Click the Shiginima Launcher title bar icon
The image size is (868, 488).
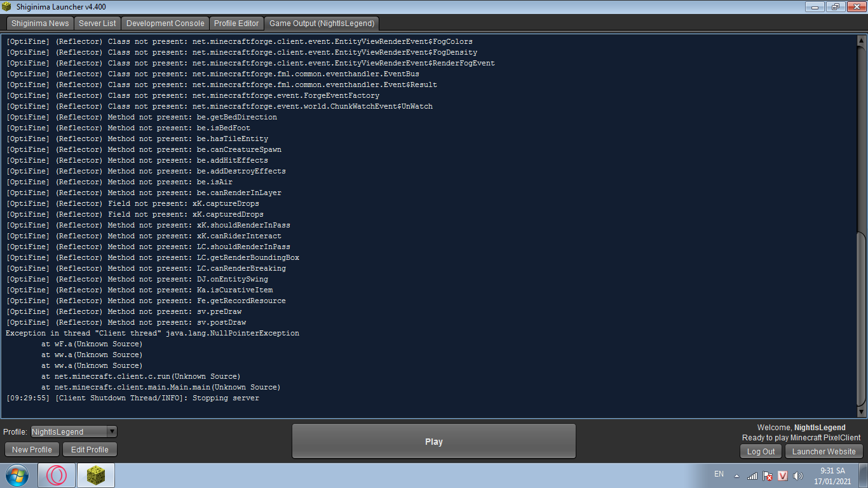pos(7,6)
